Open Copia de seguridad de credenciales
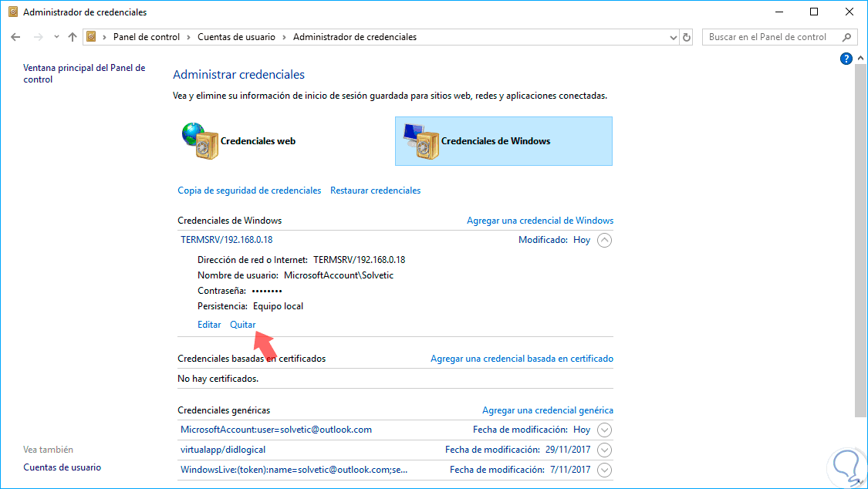Screen dimensions: 868x489 pyautogui.click(x=249, y=191)
